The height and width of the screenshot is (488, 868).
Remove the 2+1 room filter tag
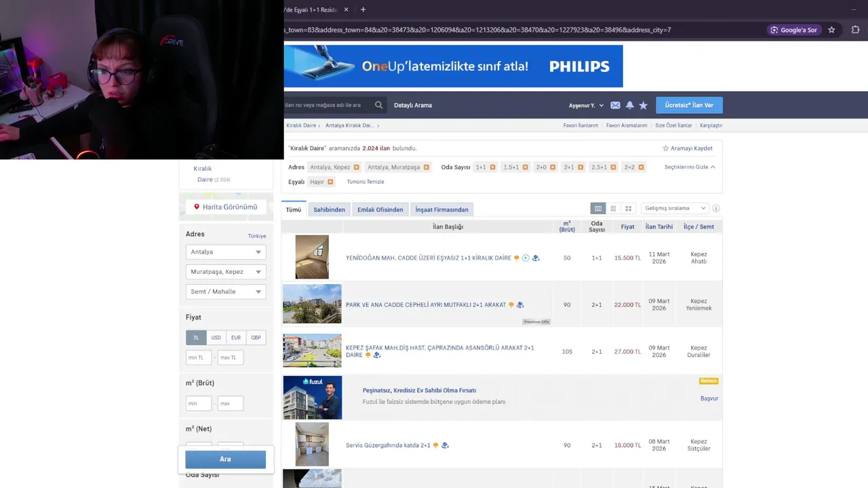(x=580, y=167)
